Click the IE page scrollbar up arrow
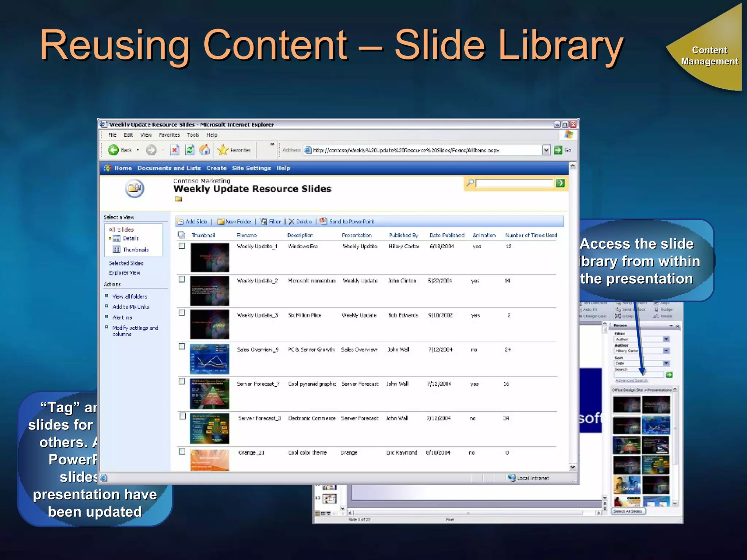The height and width of the screenshot is (560, 747). 573,166
